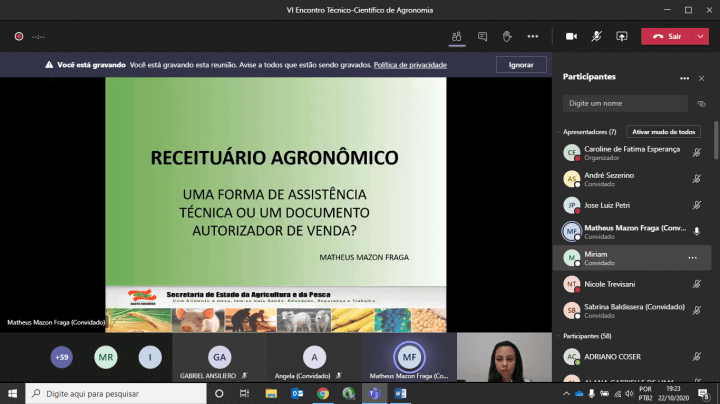Toggle the camera on
This screenshot has width=720, height=404.
572,36
